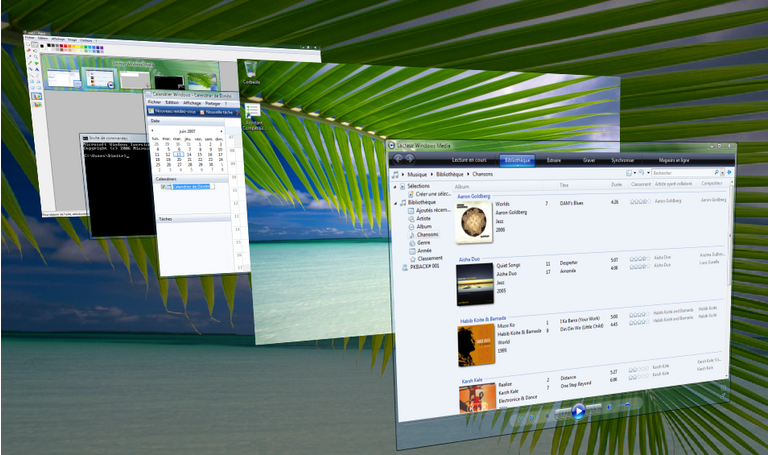Open the arrow before Bibliothèque in breadcrumb
Image resolution: width=768 pixels, height=455 pixels.
click(432, 174)
